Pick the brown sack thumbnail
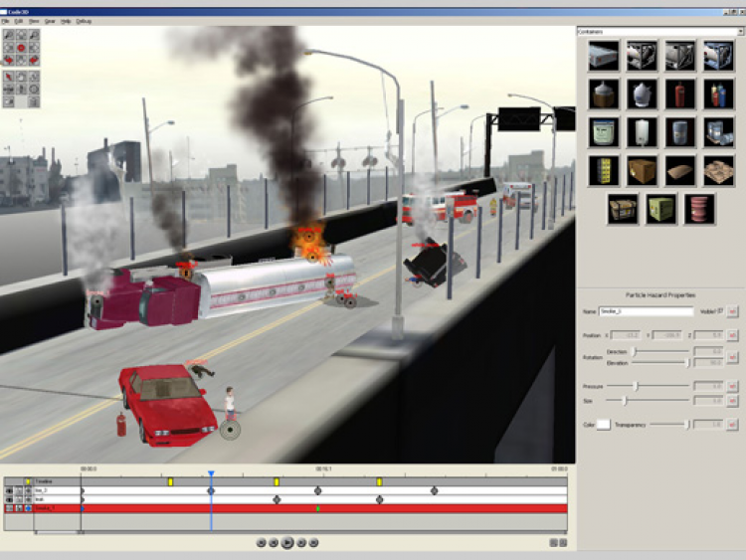 (680, 170)
